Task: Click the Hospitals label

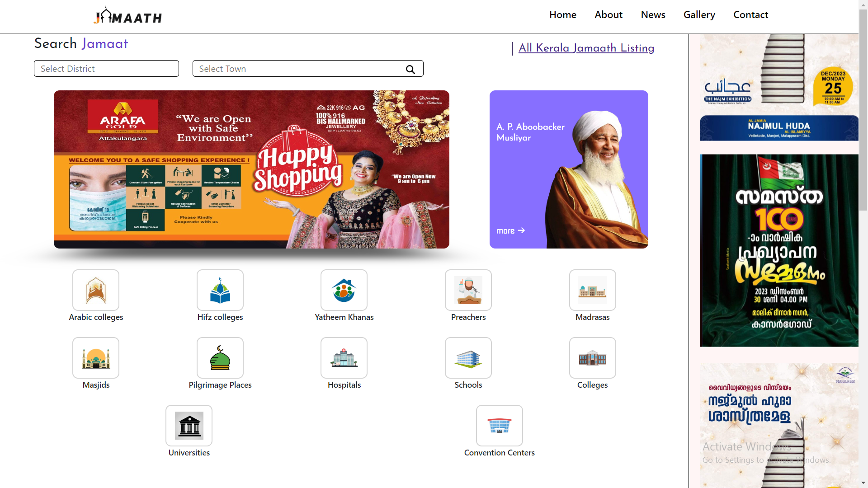Action: pos(344,385)
